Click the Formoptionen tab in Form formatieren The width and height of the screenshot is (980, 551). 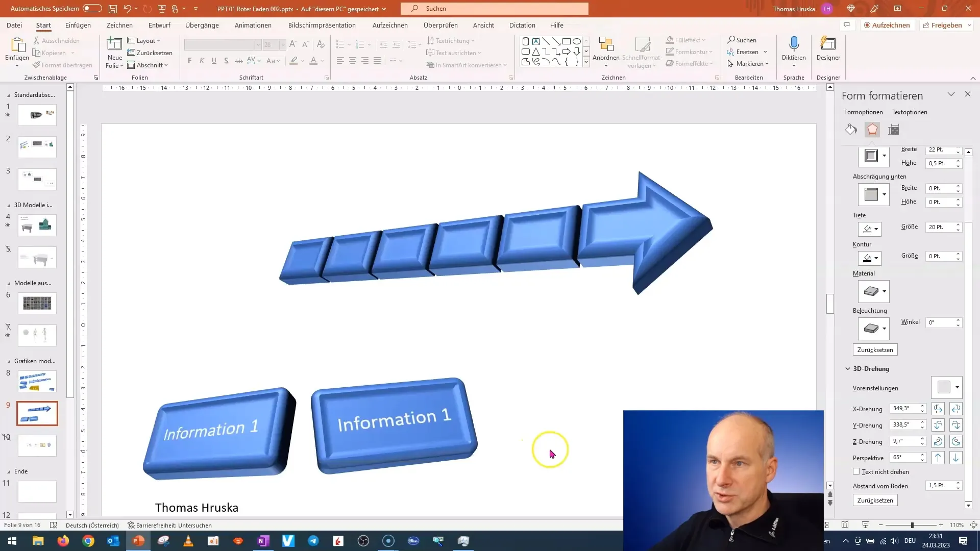click(x=864, y=112)
